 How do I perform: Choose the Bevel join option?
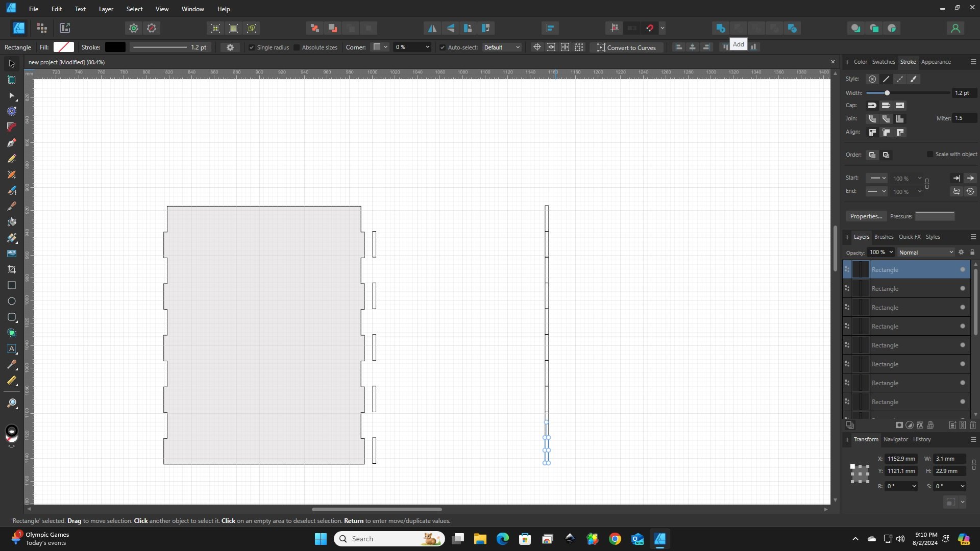(x=886, y=119)
